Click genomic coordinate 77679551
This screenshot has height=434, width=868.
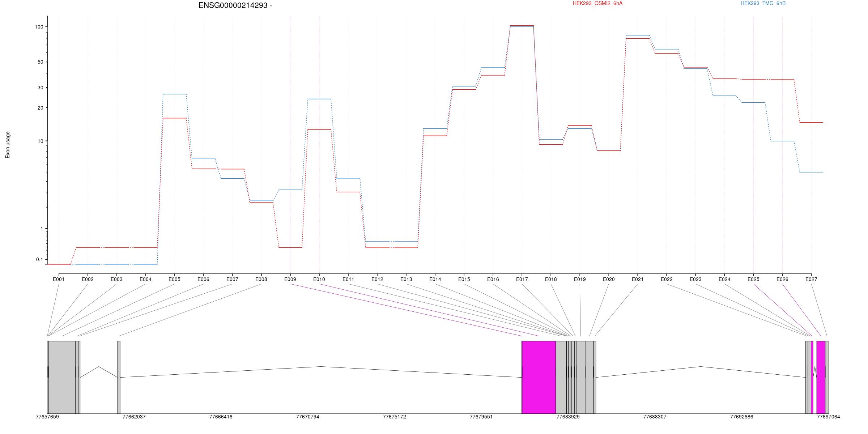(481, 417)
